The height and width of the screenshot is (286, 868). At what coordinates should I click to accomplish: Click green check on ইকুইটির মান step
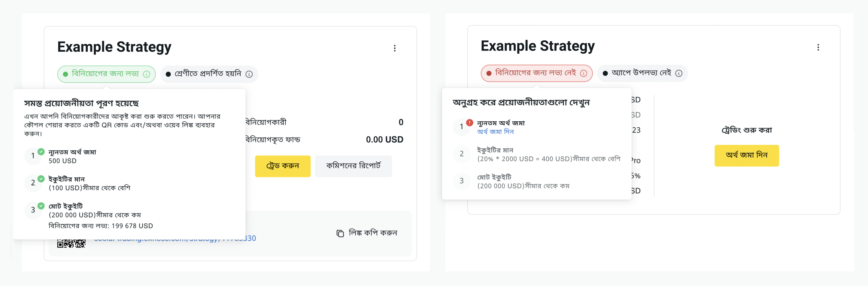(41, 179)
